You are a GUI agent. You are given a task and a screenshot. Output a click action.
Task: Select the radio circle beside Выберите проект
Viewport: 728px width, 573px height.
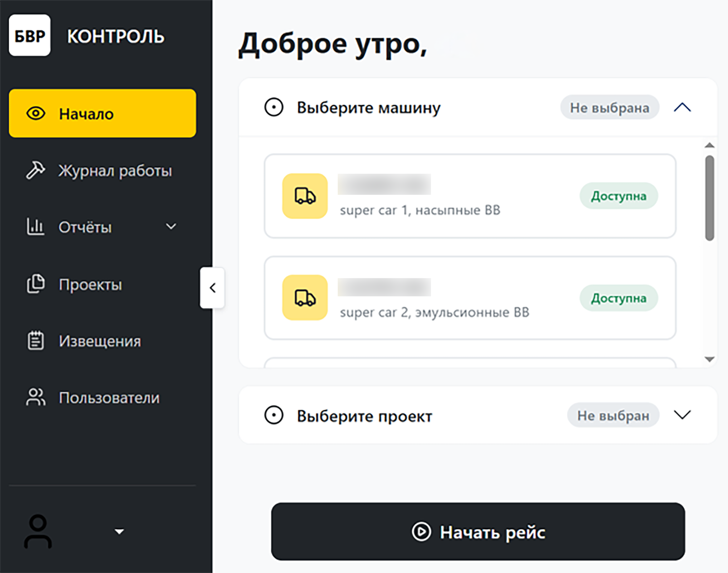pyautogui.click(x=274, y=415)
